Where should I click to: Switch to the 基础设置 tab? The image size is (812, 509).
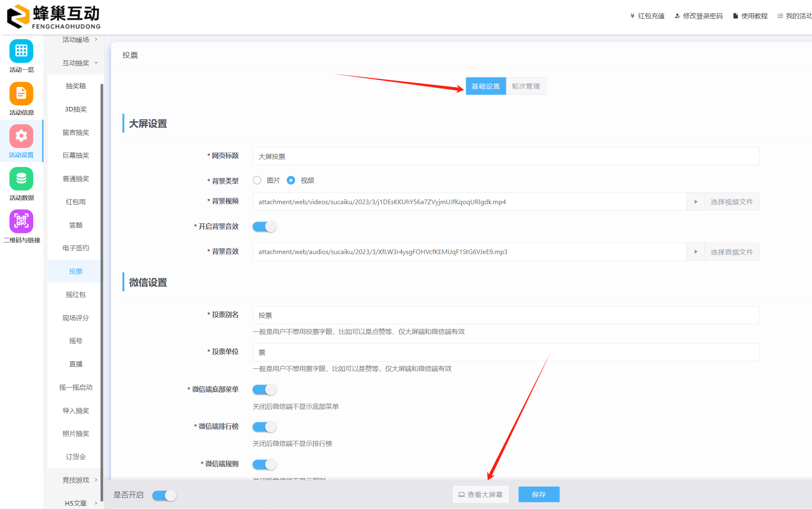point(486,86)
